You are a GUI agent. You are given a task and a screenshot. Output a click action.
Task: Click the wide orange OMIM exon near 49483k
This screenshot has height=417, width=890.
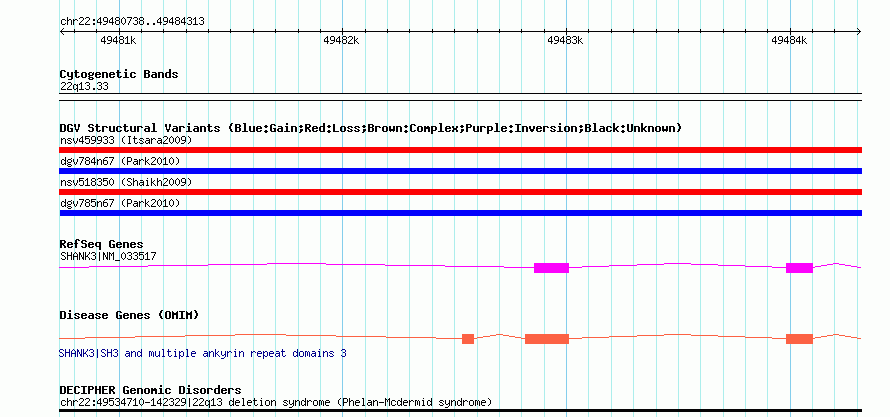click(547, 339)
